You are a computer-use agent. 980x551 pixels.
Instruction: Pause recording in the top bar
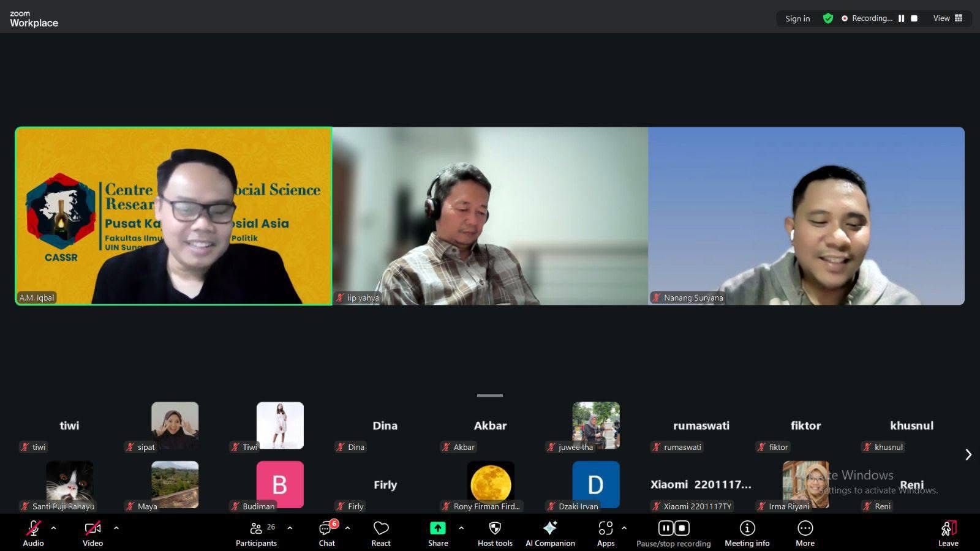pos(901,18)
